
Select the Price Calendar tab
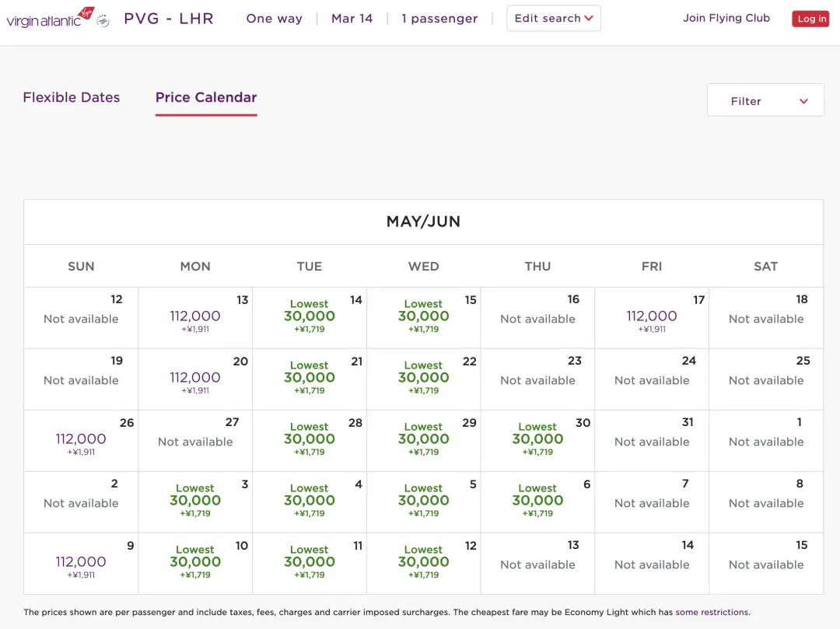pos(206,97)
